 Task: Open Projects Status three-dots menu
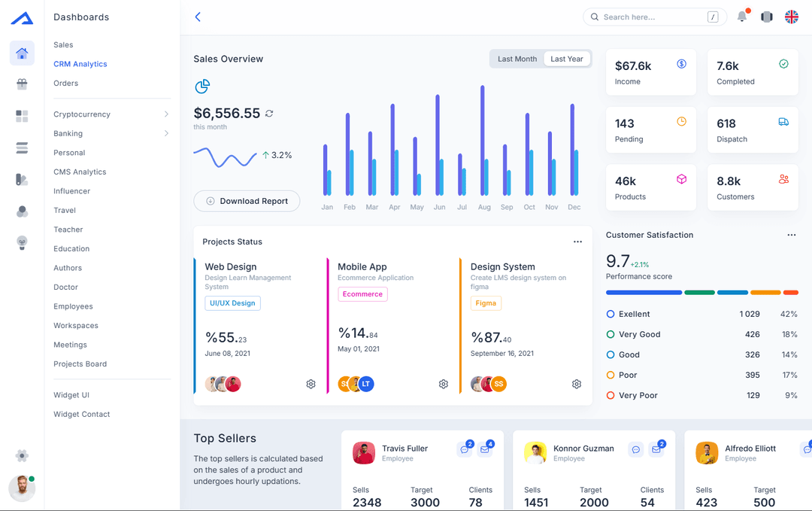point(577,242)
